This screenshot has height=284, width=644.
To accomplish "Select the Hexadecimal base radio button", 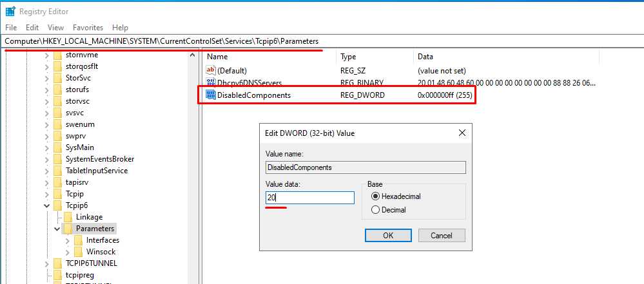I will (x=376, y=196).
